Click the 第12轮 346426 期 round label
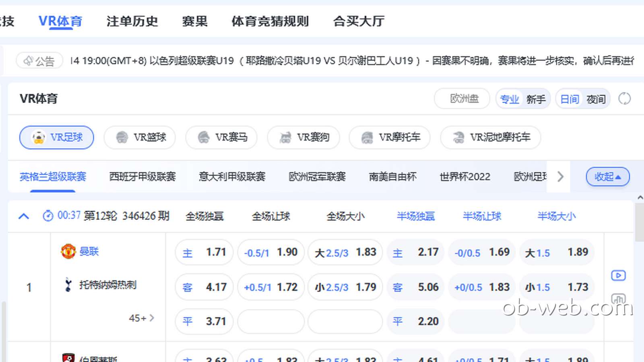The height and width of the screenshot is (362, 644). coord(126,216)
